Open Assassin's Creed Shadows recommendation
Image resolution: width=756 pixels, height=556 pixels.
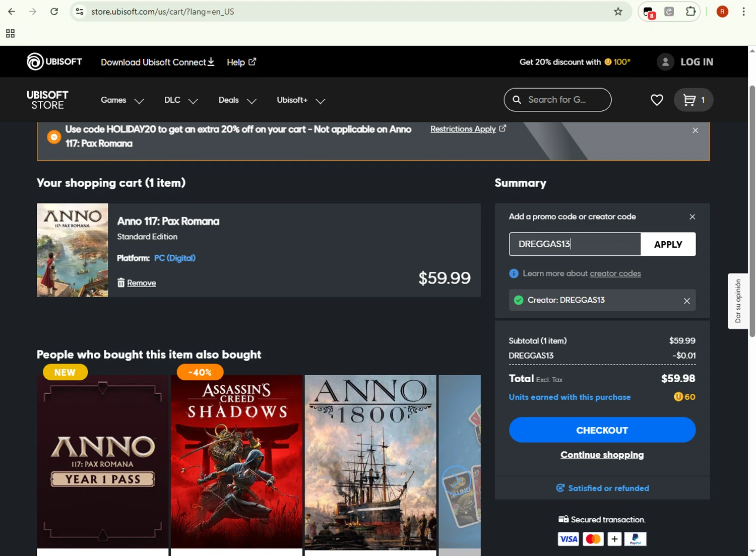tap(237, 461)
